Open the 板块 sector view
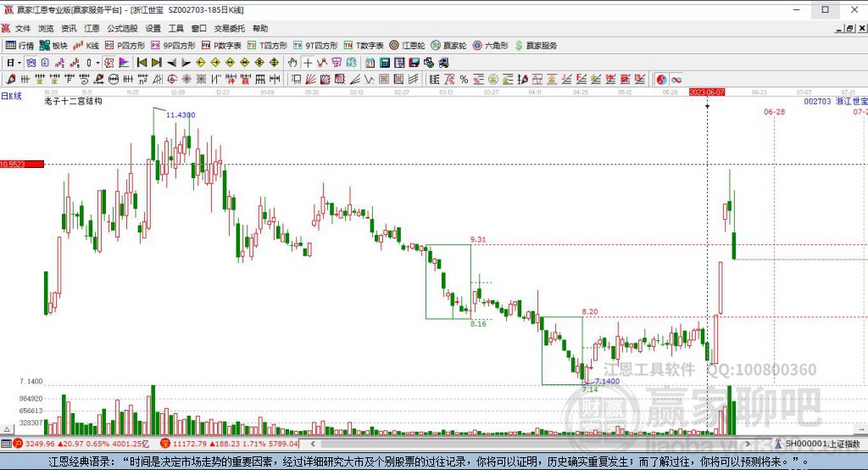Viewport: 868px width, 470px height. (53, 46)
